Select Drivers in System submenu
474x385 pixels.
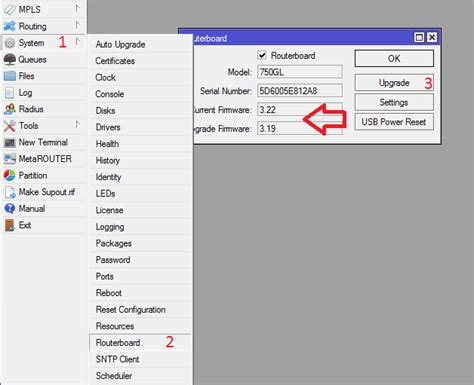[140, 127]
